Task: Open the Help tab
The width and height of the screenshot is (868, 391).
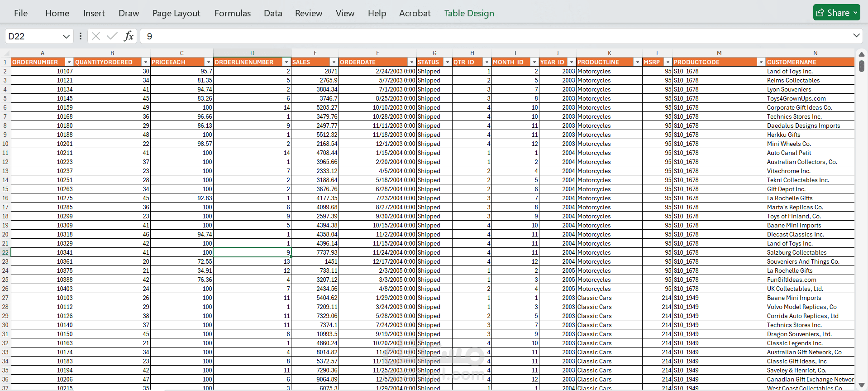Action: pos(377,13)
